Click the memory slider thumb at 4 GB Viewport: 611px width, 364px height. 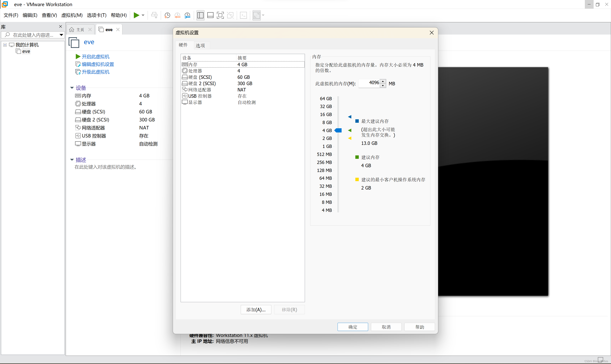point(338,131)
